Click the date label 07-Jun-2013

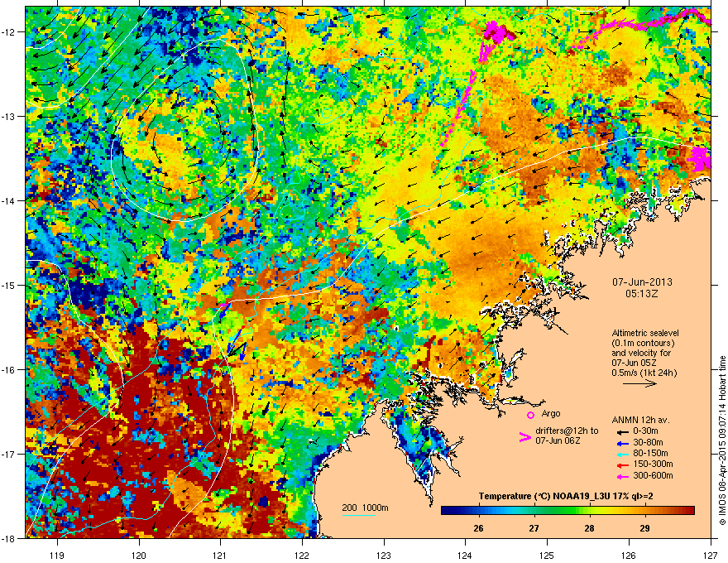(x=642, y=282)
